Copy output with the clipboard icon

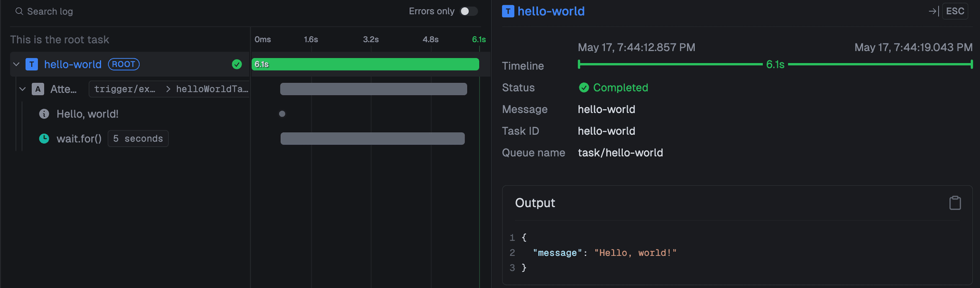tap(955, 203)
